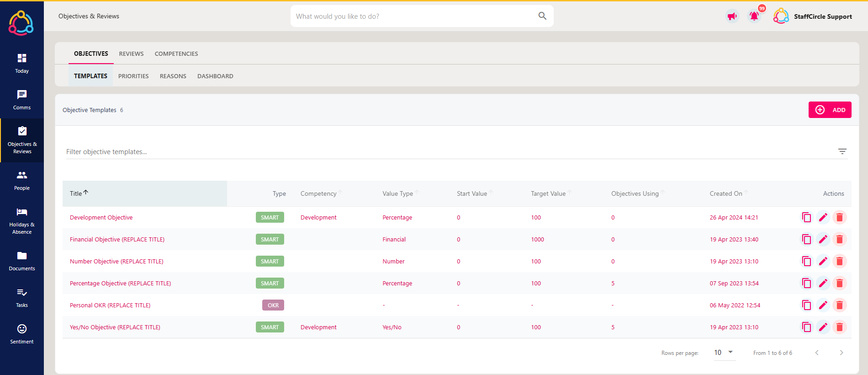The height and width of the screenshot is (375, 868).
Task: Switch to the Objectives tab
Action: coord(91,54)
